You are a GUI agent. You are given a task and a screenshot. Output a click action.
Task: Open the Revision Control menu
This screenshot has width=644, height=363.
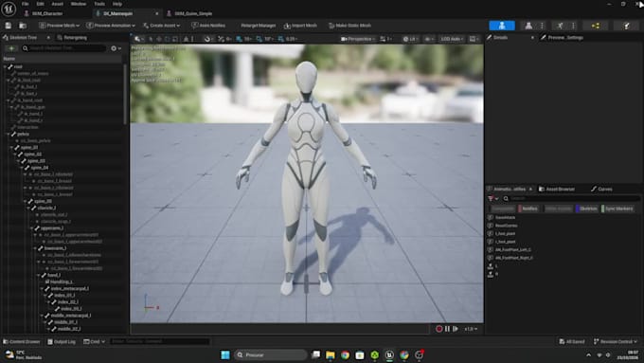coord(615,341)
